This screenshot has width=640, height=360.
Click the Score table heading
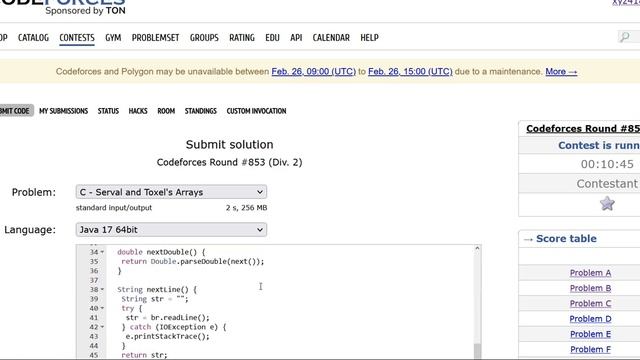point(566,239)
